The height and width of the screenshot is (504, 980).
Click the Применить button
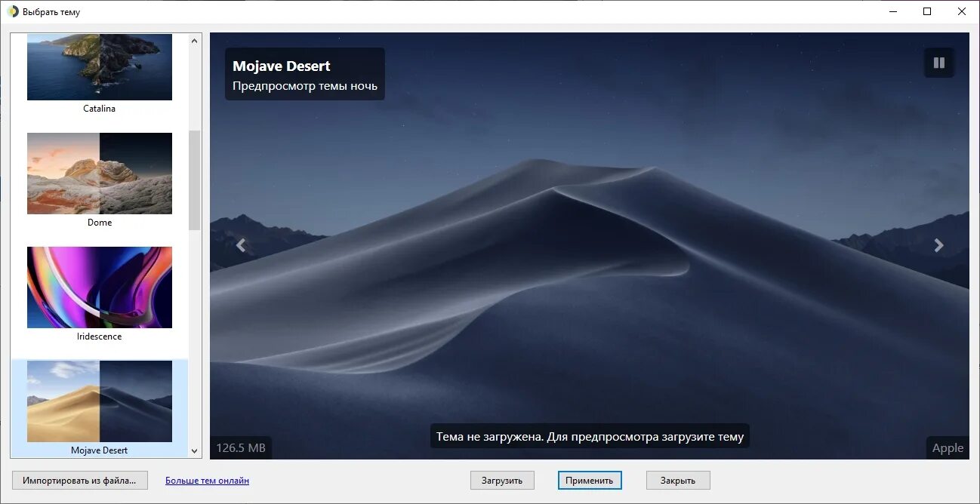click(x=590, y=480)
